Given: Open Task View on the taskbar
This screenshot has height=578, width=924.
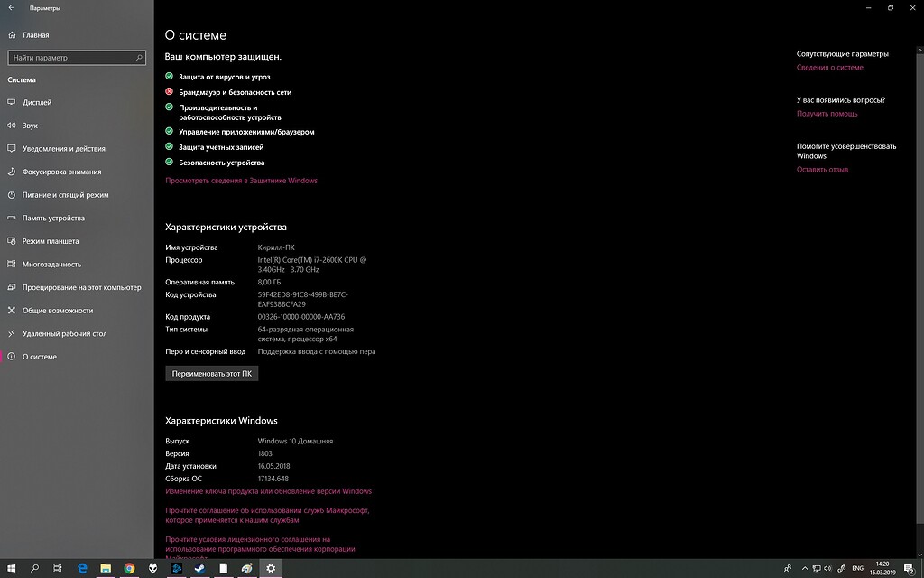Looking at the screenshot, I should pyautogui.click(x=57, y=569).
